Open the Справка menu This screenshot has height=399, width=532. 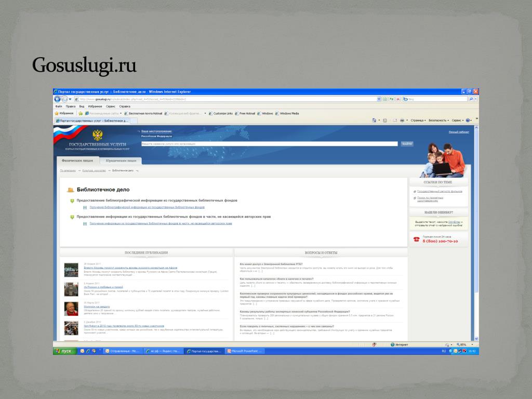125,106
